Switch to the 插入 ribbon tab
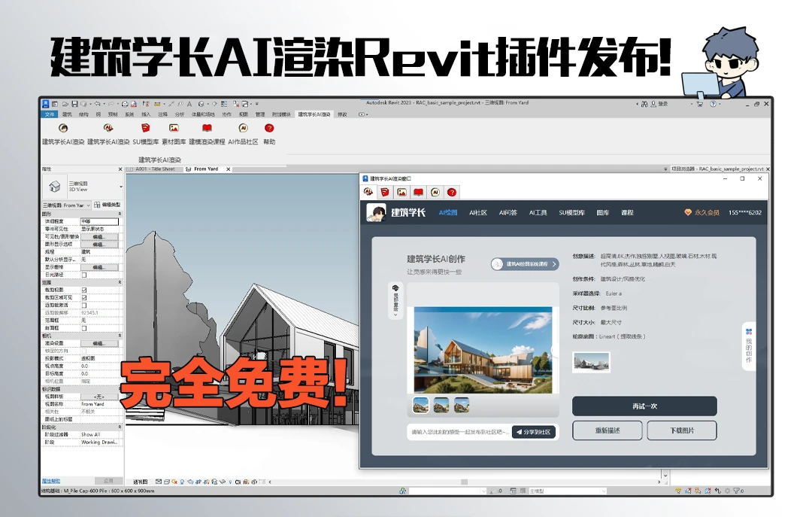 tap(146, 114)
